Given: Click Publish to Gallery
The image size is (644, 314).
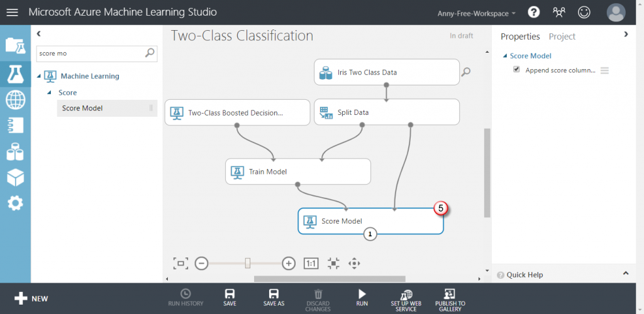Looking at the screenshot, I should pyautogui.click(x=450, y=300).
